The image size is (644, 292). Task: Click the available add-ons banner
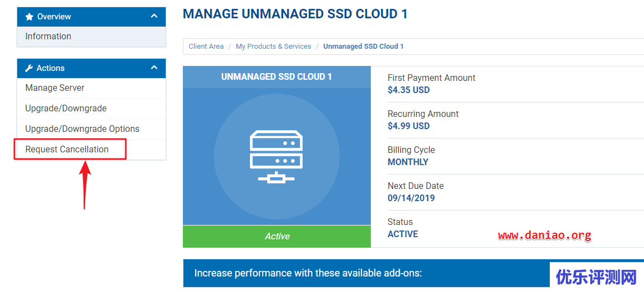308,273
